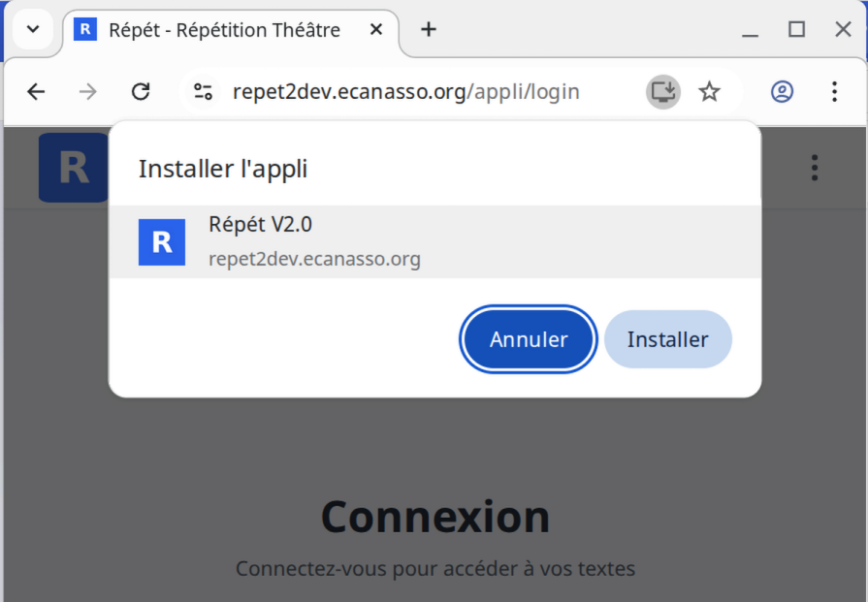
Task: Close the Répét - Répétition Théâtre tab
Action: coord(376,29)
